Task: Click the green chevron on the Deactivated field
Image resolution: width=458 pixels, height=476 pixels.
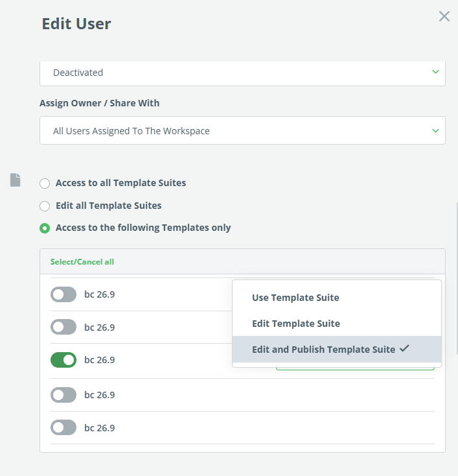Action: coord(435,72)
